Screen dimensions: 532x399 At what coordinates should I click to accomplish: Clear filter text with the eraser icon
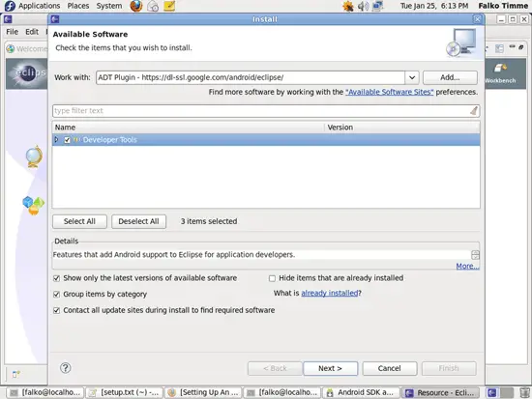pos(474,110)
